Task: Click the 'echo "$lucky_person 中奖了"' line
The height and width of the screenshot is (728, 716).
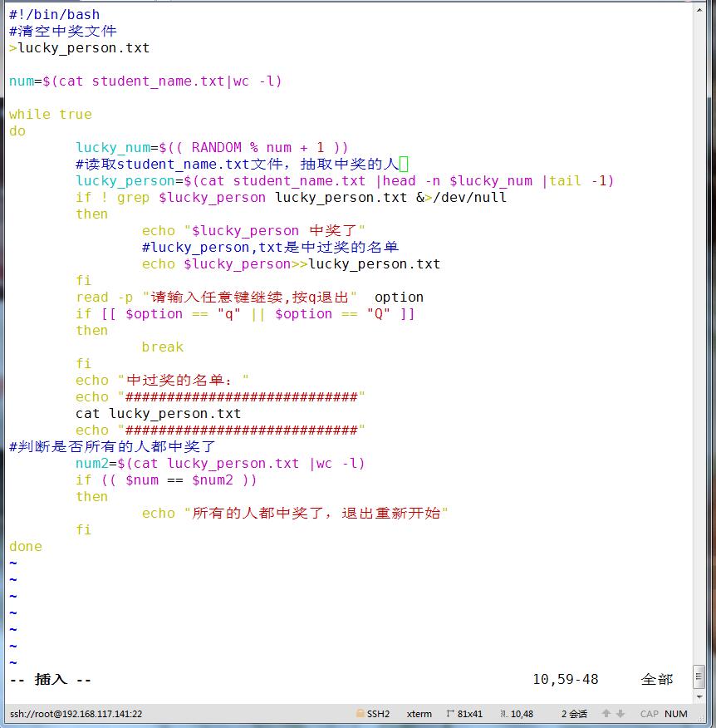Action: [253, 231]
